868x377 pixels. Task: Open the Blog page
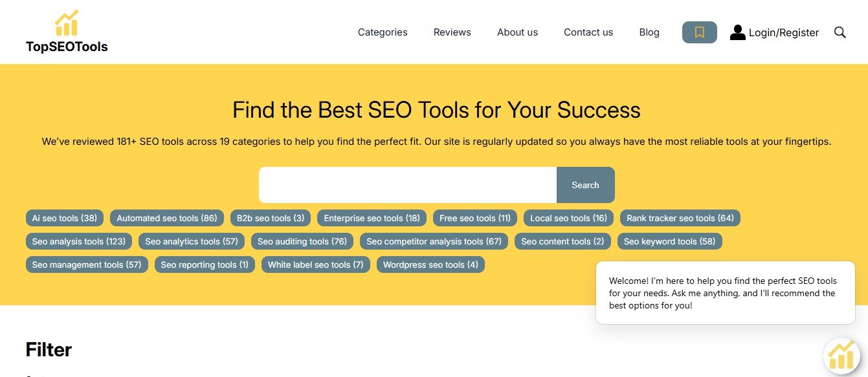click(x=649, y=32)
